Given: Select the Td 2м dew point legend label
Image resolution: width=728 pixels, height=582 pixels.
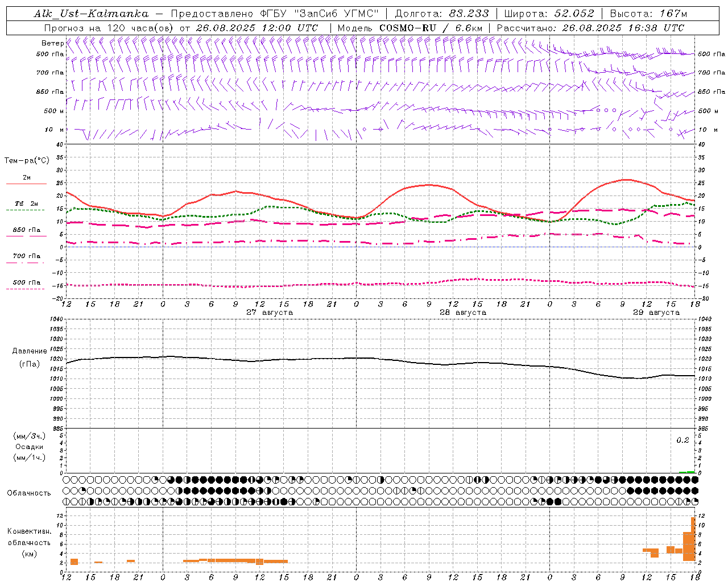Looking at the screenshot, I should pyautogui.click(x=27, y=203).
